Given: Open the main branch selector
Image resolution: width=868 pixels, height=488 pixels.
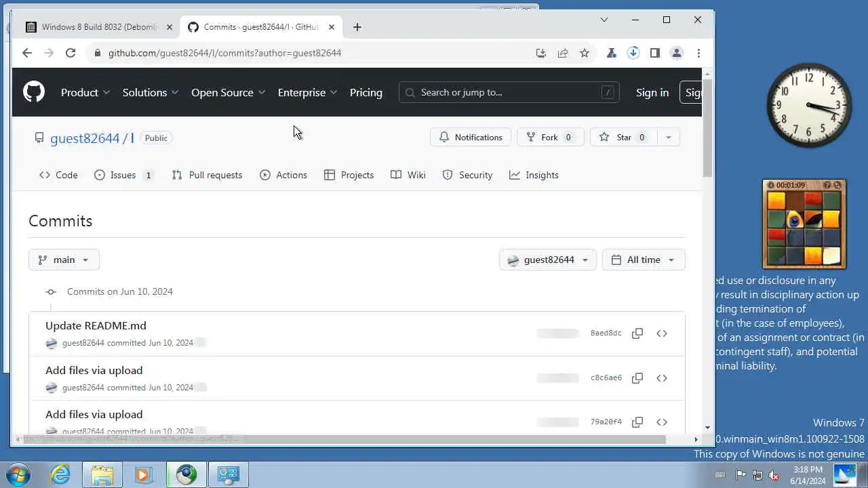Looking at the screenshot, I should pyautogui.click(x=64, y=260).
